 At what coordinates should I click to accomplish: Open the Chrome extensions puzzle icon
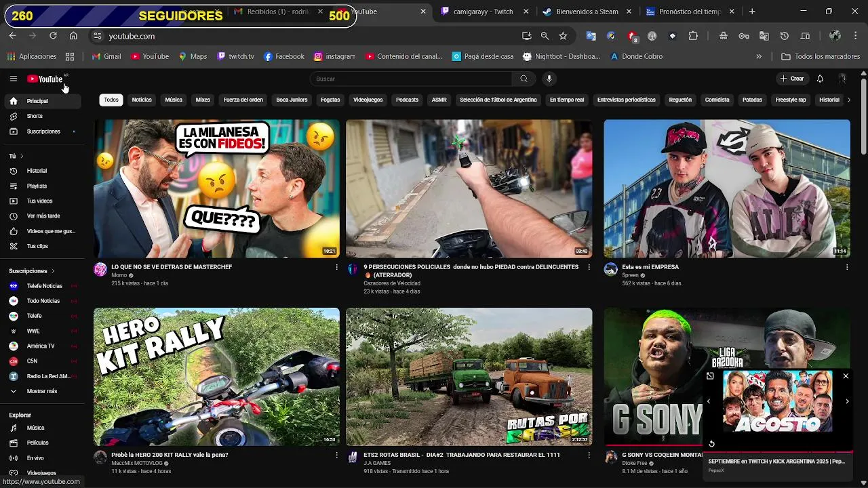click(x=693, y=36)
